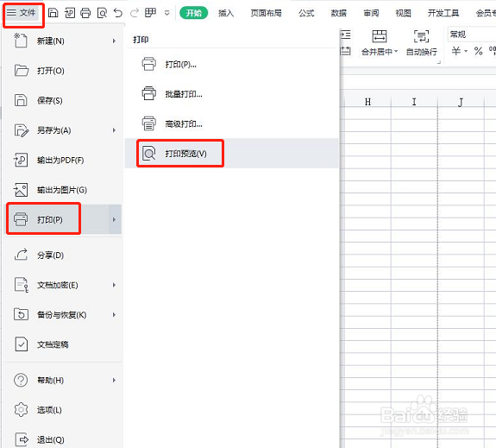
Task: Choose 批量打印... in print submenu
Action: point(231,94)
